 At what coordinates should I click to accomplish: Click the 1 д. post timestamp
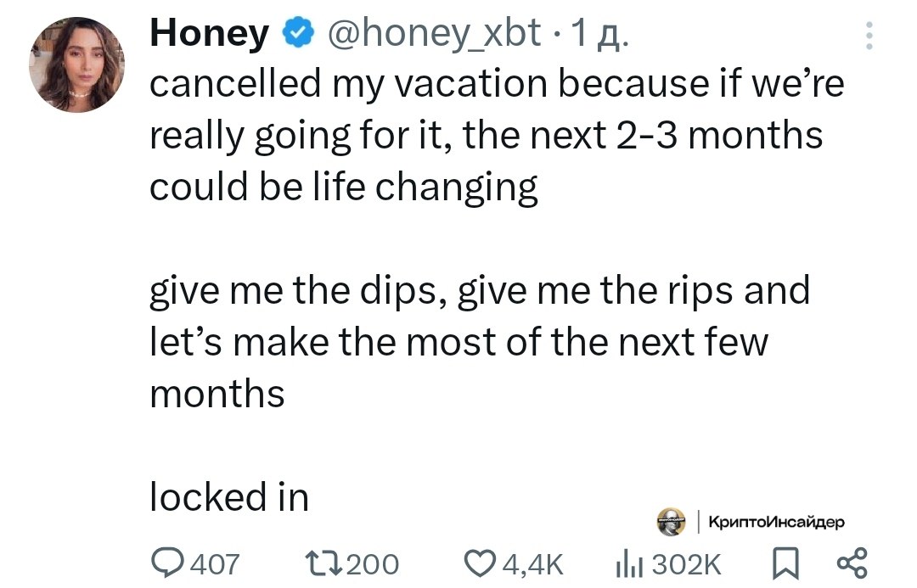[x=599, y=33]
